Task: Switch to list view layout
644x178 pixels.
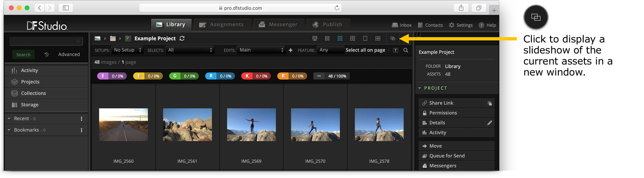Action: point(327,38)
